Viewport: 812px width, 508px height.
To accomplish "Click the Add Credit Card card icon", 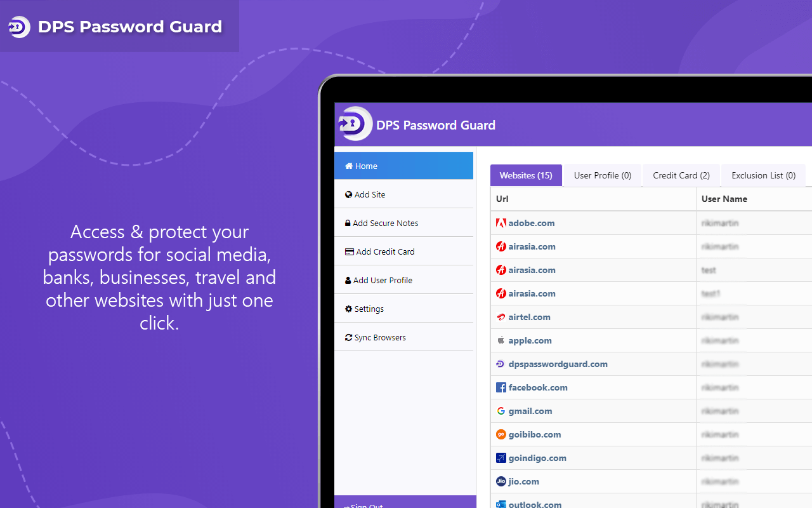I will point(350,251).
